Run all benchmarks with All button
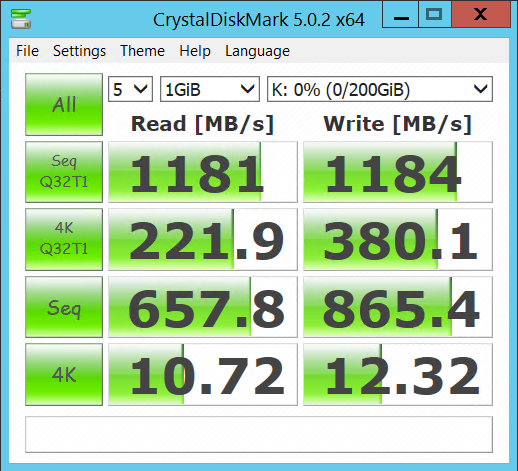518x471 pixels. [x=64, y=104]
